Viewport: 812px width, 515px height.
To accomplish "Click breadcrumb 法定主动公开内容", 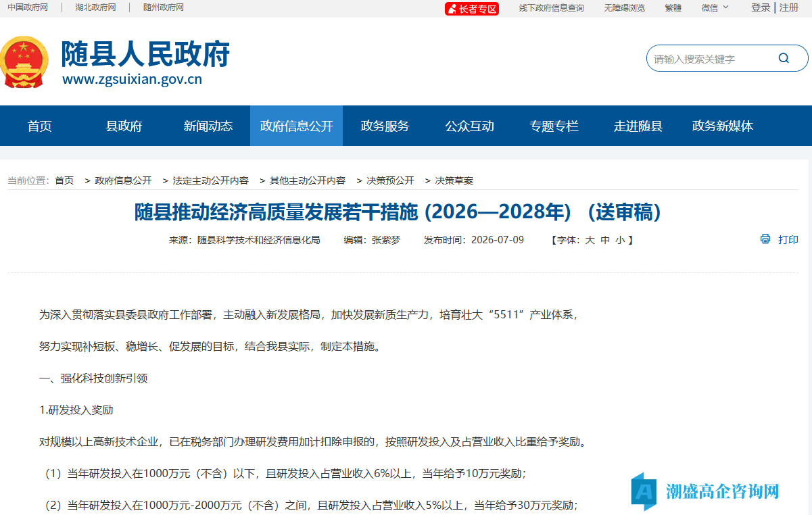I will click(x=210, y=180).
